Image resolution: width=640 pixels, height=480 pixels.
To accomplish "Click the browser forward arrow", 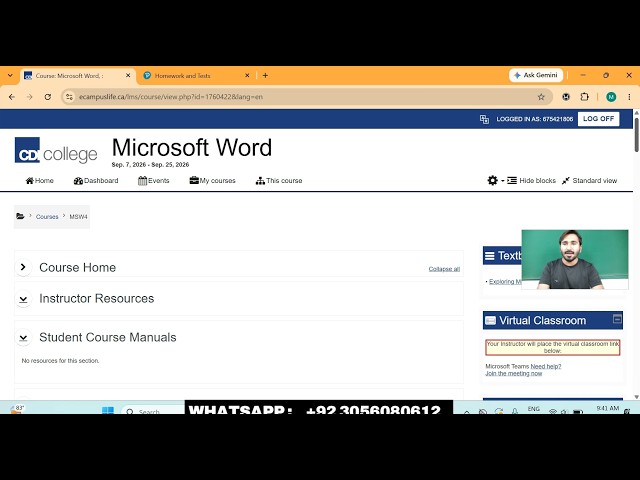I will pyautogui.click(x=29, y=97).
